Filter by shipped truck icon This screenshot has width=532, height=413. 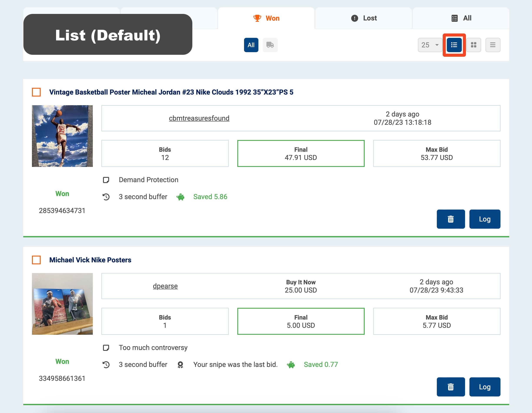(270, 45)
